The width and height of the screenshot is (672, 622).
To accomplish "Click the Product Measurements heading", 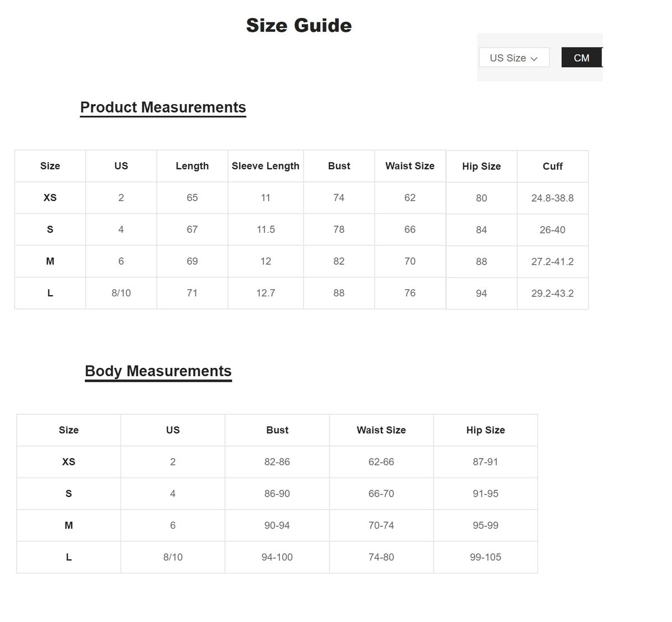I will pyautogui.click(x=163, y=107).
